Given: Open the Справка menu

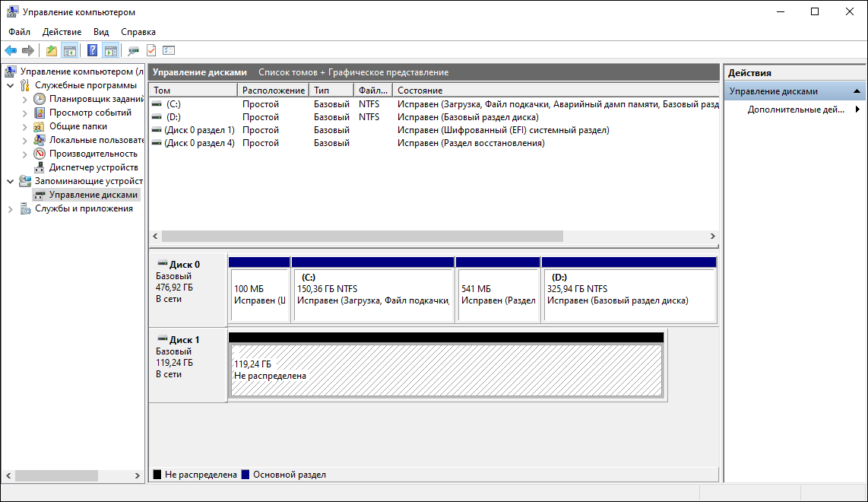Looking at the screenshot, I should (138, 32).
